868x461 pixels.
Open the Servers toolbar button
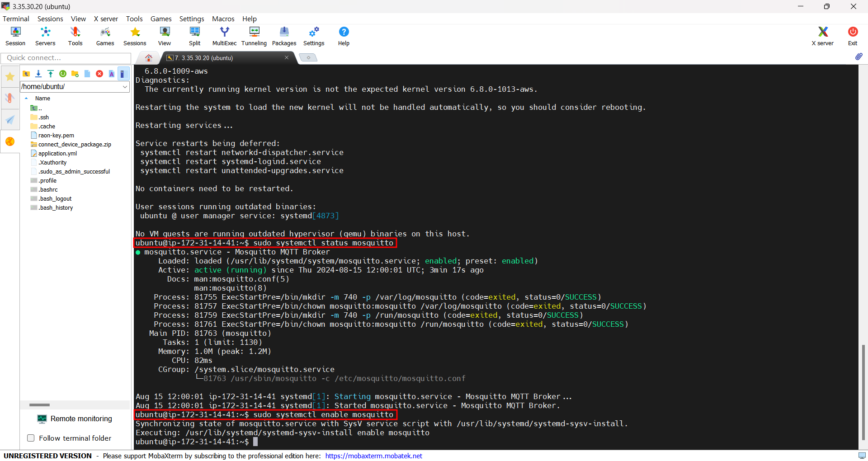[45, 36]
